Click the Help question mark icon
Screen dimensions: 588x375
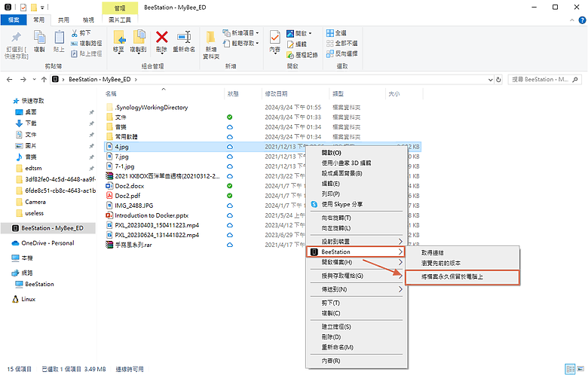click(582, 20)
